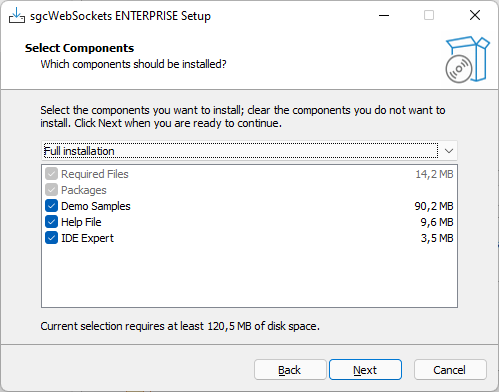Select the IDE Expert list entry label

[87, 238]
